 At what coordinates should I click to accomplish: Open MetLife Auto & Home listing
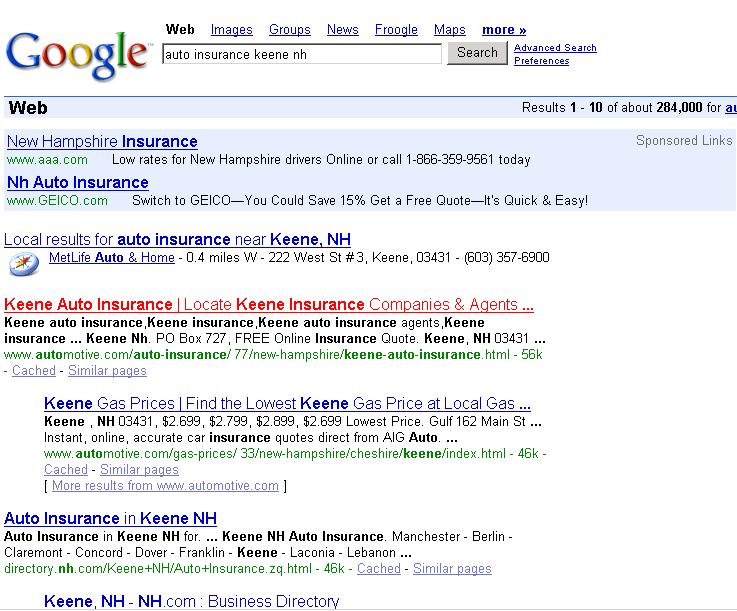tap(112, 258)
